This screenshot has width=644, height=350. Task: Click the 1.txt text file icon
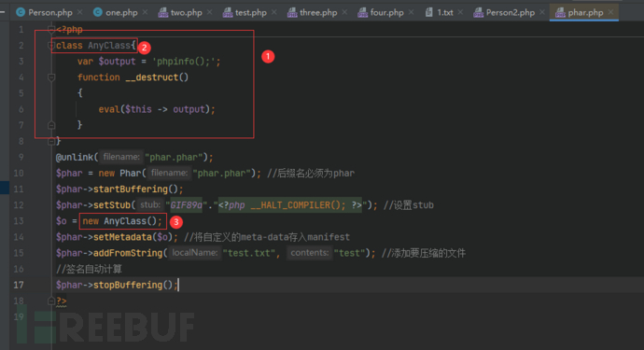(x=429, y=12)
